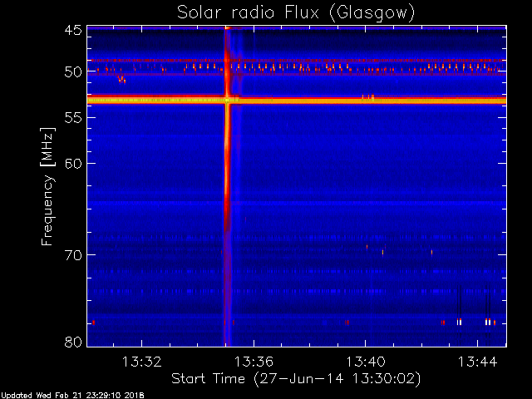
Task: Click the '13:44' time tick label
Action: point(477,362)
